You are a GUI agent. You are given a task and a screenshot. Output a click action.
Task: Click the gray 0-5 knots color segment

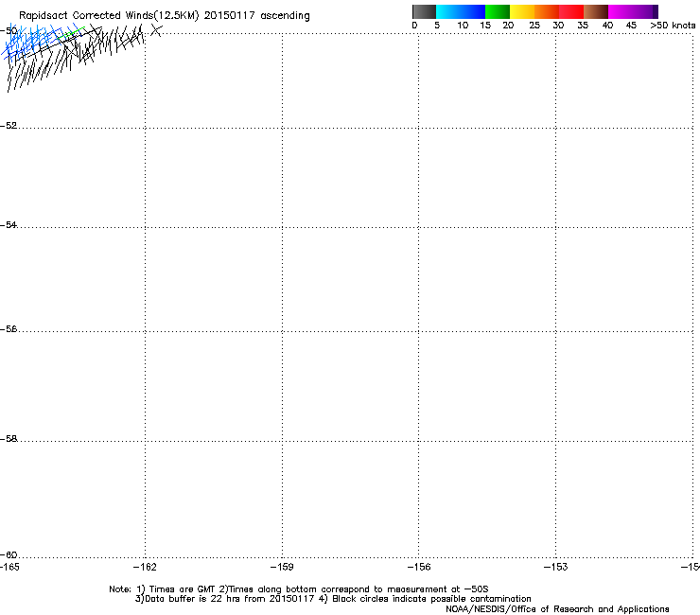[x=424, y=11]
